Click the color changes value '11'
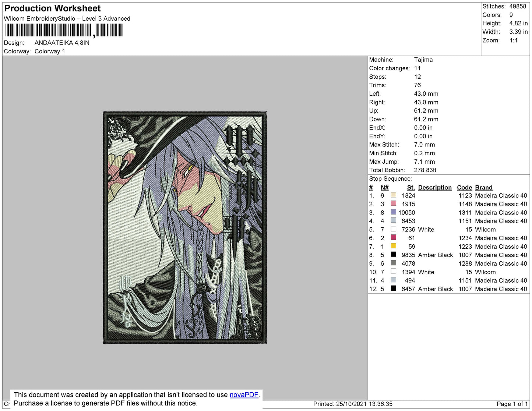The width and height of the screenshot is (532, 411). pos(418,68)
